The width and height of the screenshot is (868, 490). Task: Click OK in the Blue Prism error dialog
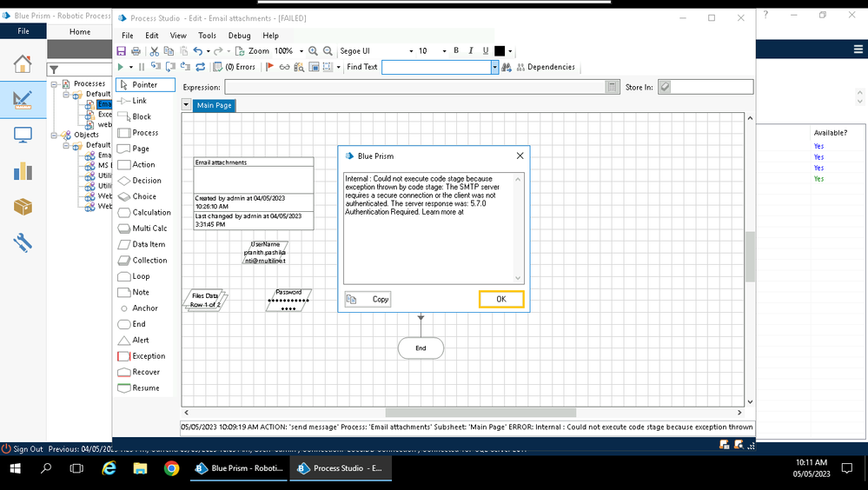click(x=501, y=299)
